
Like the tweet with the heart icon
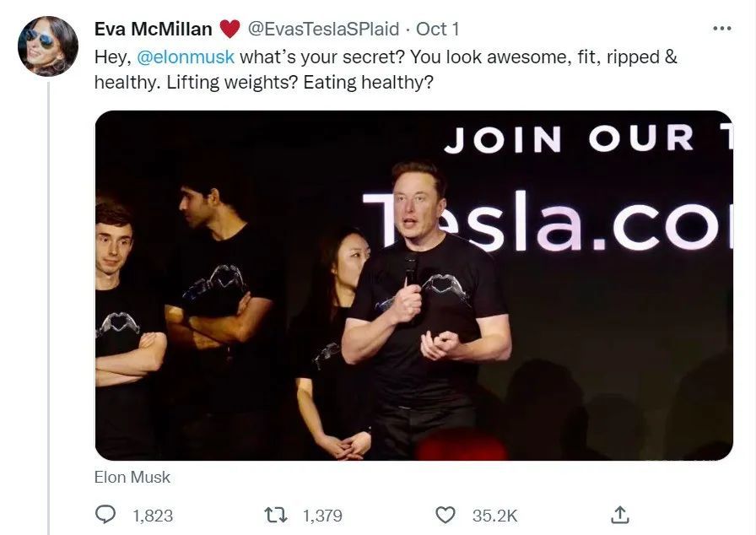click(x=445, y=515)
